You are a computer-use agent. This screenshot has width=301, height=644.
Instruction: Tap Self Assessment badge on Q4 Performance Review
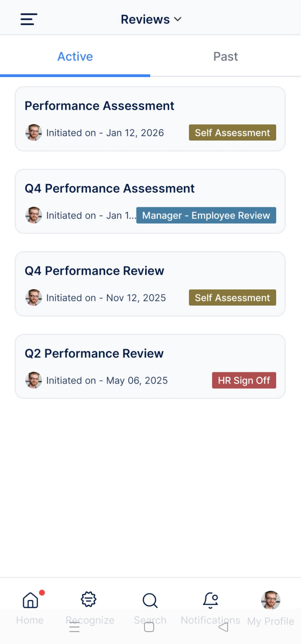(x=232, y=298)
